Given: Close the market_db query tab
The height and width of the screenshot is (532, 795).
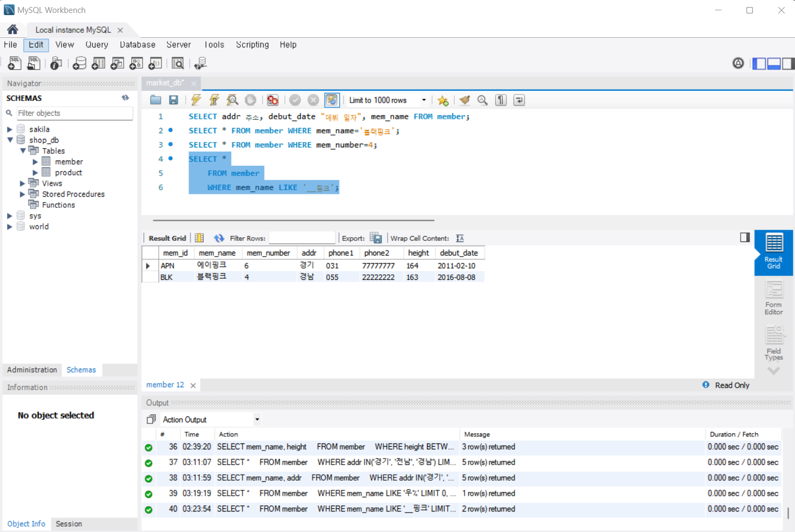Looking at the screenshot, I should click(193, 83).
